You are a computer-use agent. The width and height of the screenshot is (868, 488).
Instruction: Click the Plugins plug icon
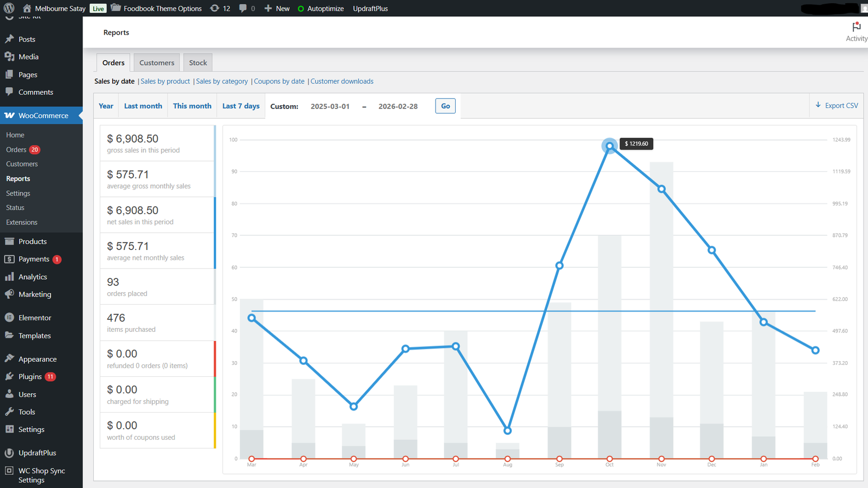tap(9, 376)
